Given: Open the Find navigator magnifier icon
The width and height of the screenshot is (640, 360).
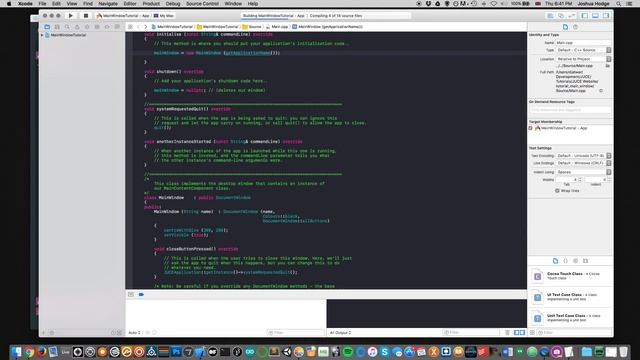Looking at the screenshot, I should pyautogui.click(x=67, y=27).
